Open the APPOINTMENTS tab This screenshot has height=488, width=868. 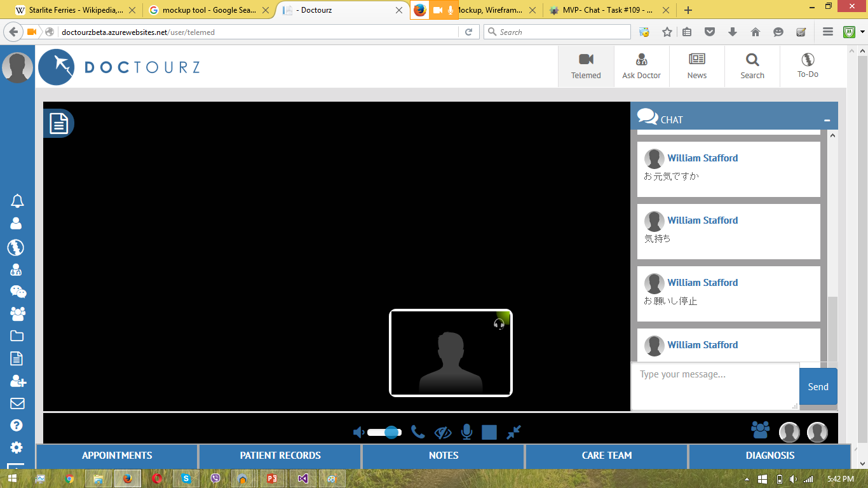117,456
